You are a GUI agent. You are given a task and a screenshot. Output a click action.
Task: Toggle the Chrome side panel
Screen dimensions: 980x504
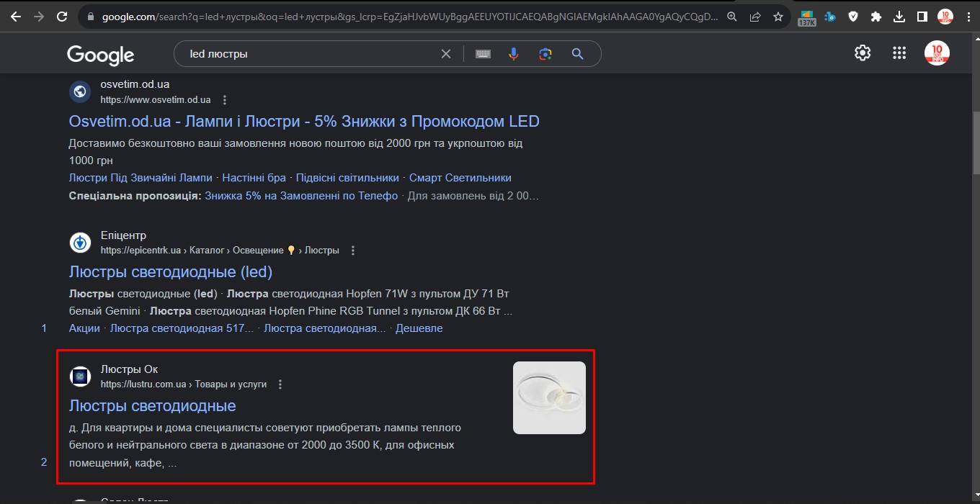(x=922, y=17)
